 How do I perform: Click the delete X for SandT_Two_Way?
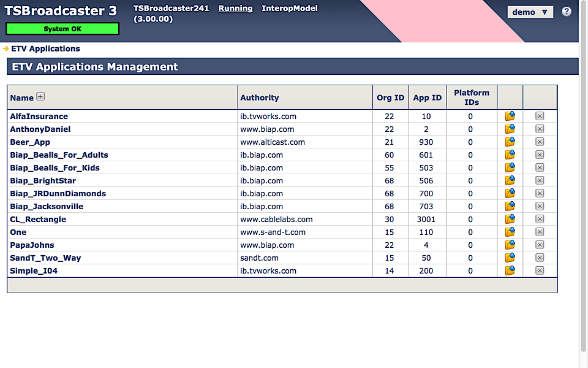[x=540, y=258]
